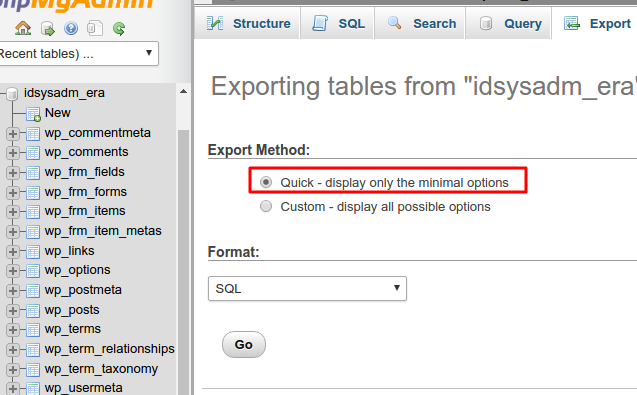637x395 pixels.
Task: Click the wp_posts table icon
Action: [x=32, y=310]
